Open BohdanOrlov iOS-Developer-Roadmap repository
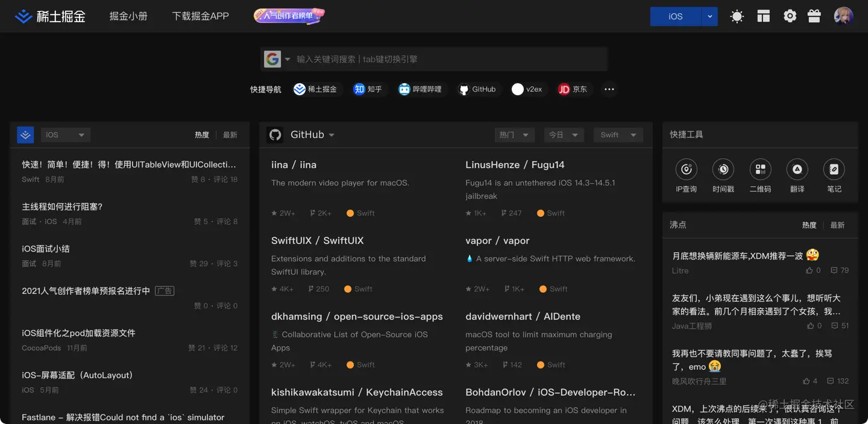868x424 pixels. point(550,393)
